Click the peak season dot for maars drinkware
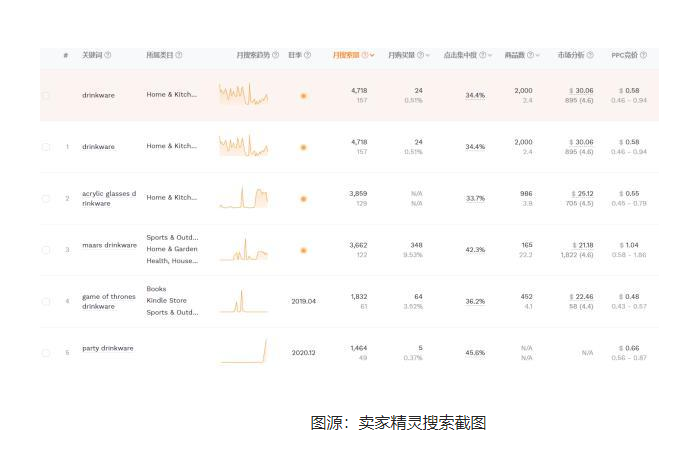Viewport: 686px width, 451px height. [x=303, y=250]
